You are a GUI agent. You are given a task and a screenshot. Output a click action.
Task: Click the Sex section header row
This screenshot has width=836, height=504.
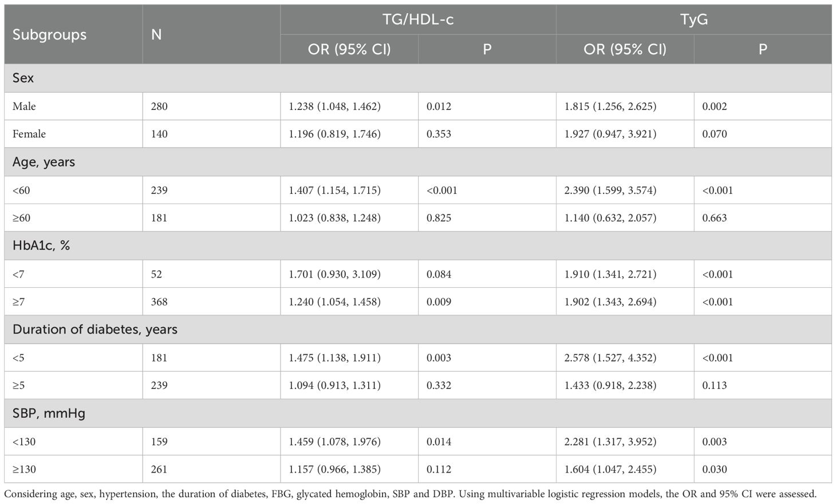tap(23, 78)
